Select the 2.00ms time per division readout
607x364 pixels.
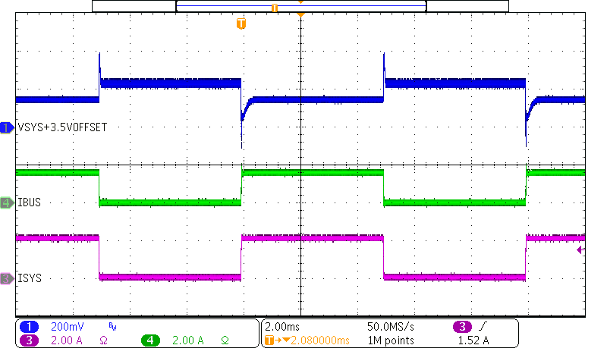pos(282,326)
